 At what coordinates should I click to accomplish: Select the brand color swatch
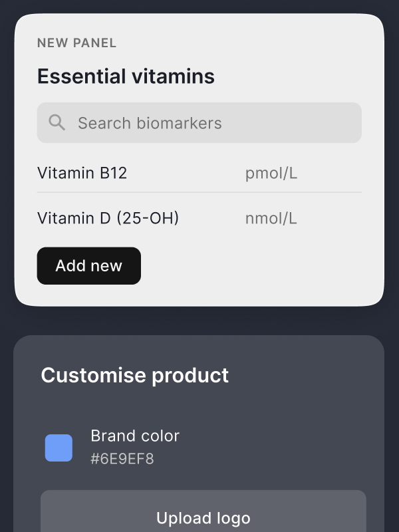click(x=59, y=448)
